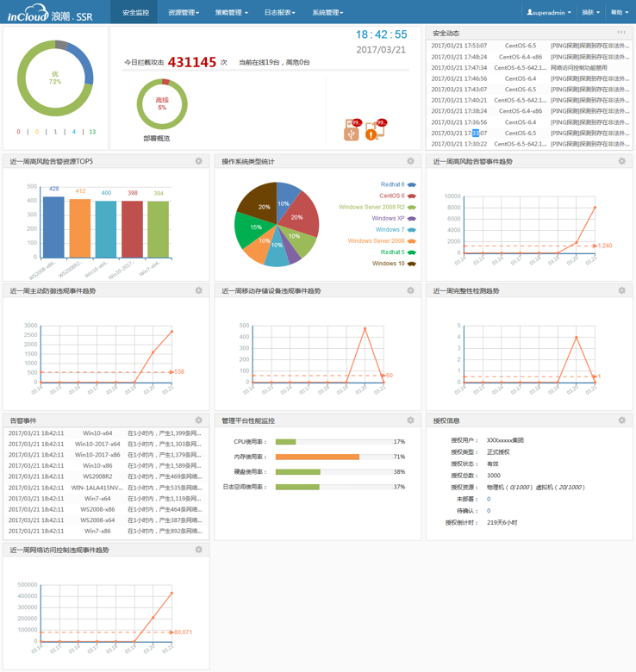The image size is (636, 672).
Task: Click the file warning alert icon
Action: click(x=371, y=132)
